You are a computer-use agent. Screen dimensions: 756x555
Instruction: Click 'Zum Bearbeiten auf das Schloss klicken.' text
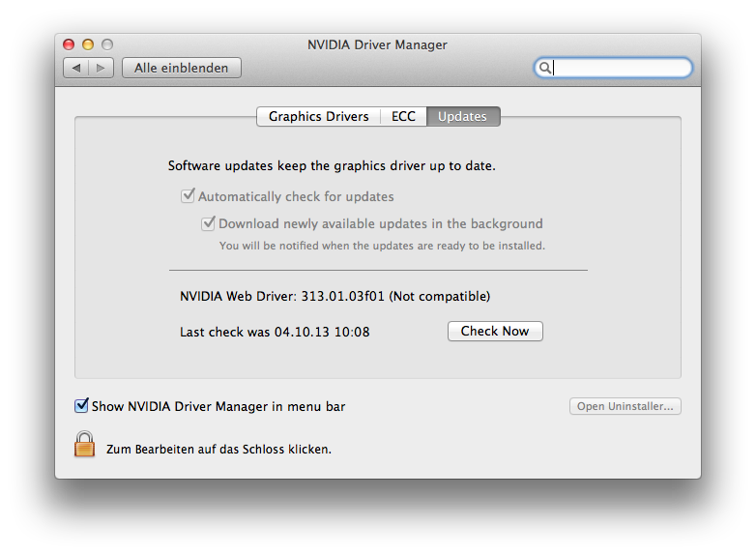tap(218, 449)
